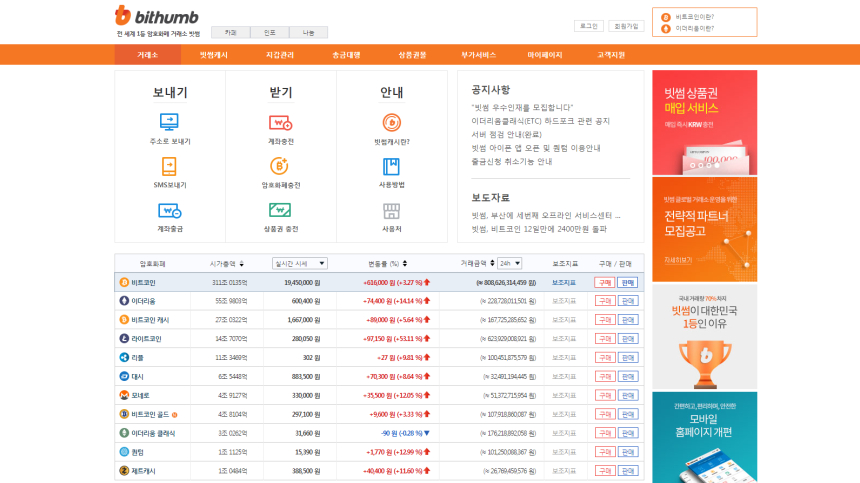
Task: Open the 송금대행 menu
Action: (x=346, y=55)
